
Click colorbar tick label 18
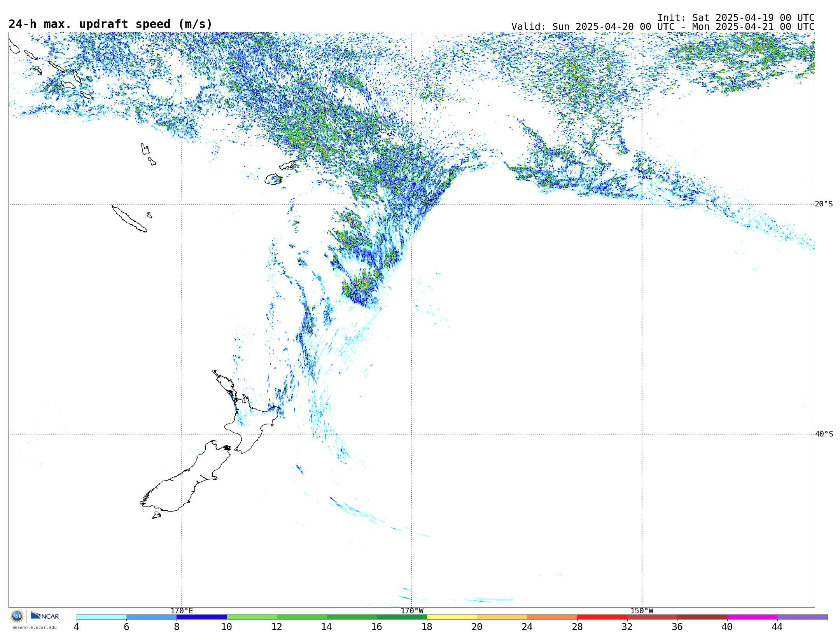(x=427, y=627)
